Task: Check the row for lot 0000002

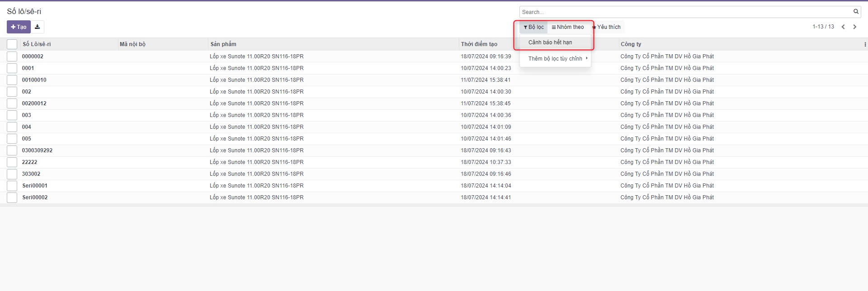Action: pos(12,56)
